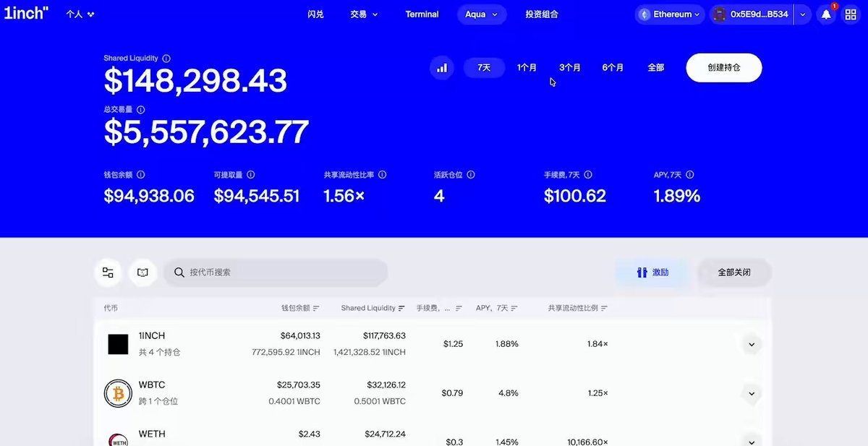Open the 交易 dropdown menu
Screen dimensions: 868x446
[364, 14]
